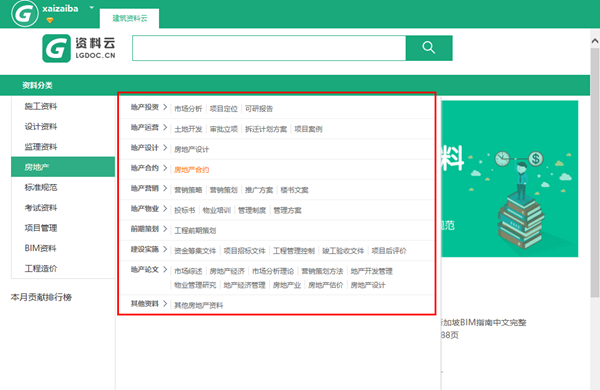This screenshot has width=600, height=390.
Task: Open the 工程管理控制 link
Action: click(294, 251)
